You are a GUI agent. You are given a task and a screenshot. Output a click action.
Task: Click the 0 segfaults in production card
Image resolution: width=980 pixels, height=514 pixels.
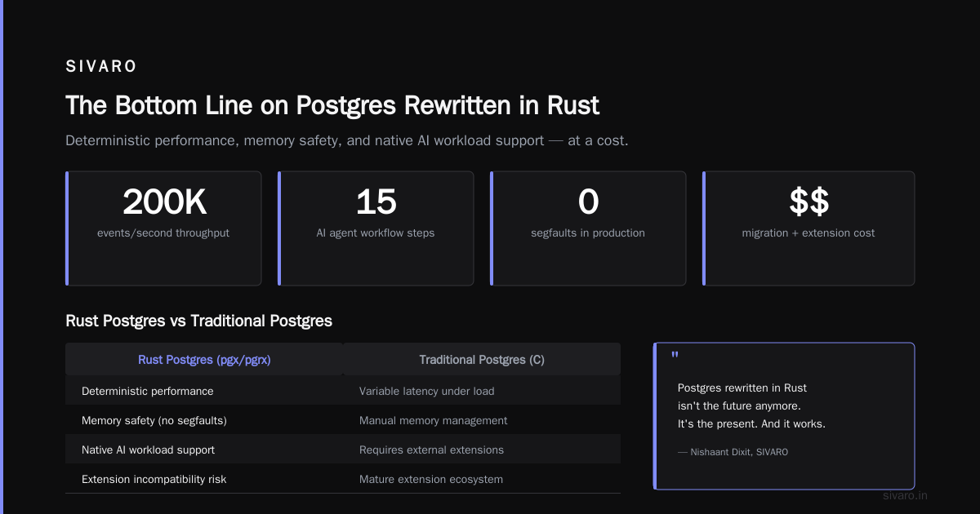[x=588, y=228]
